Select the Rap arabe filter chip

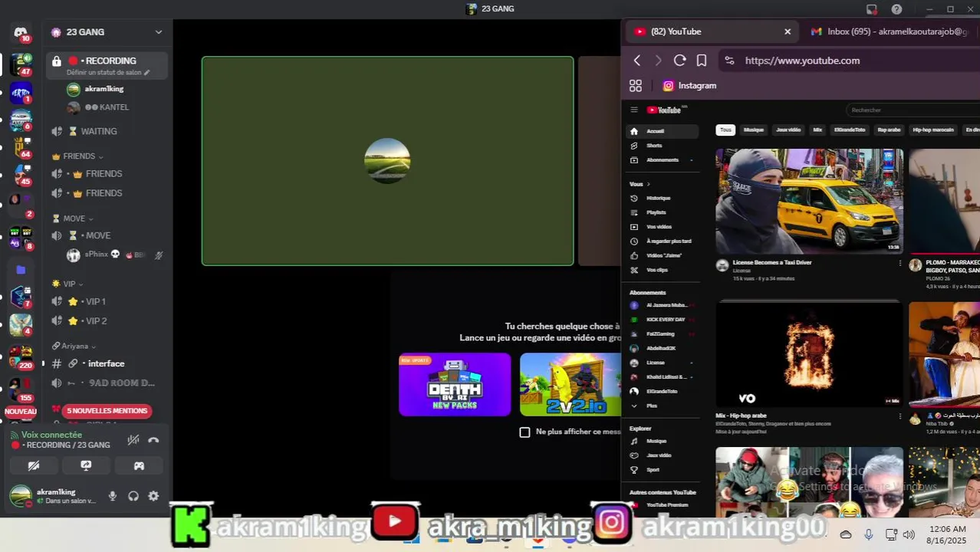pyautogui.click(x=889, y=130)
